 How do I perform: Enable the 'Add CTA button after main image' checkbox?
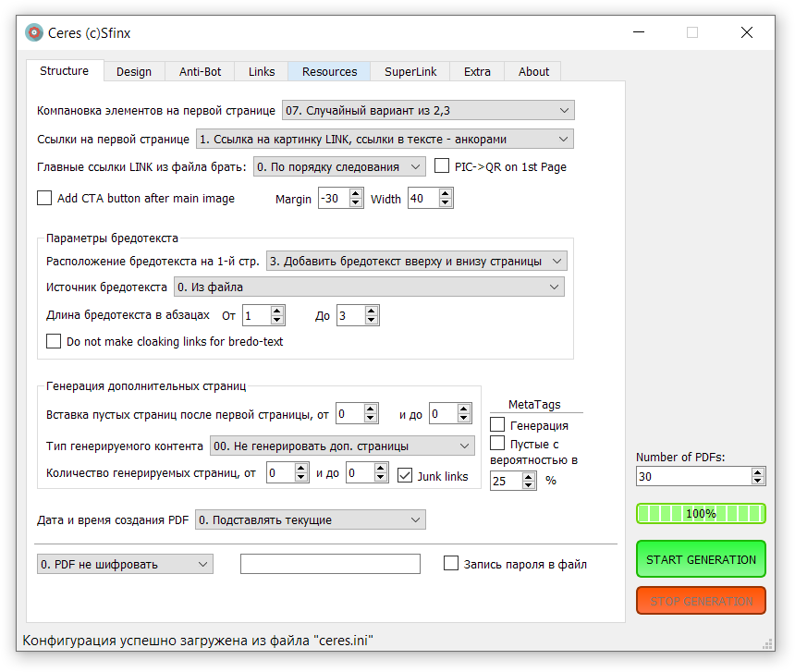tap(44, 198)
